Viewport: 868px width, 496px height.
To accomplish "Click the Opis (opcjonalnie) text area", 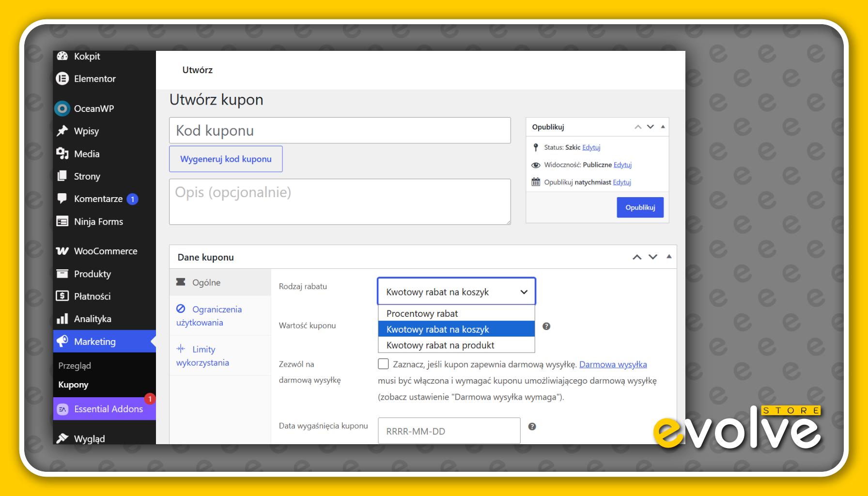I will tap(340, 201).
